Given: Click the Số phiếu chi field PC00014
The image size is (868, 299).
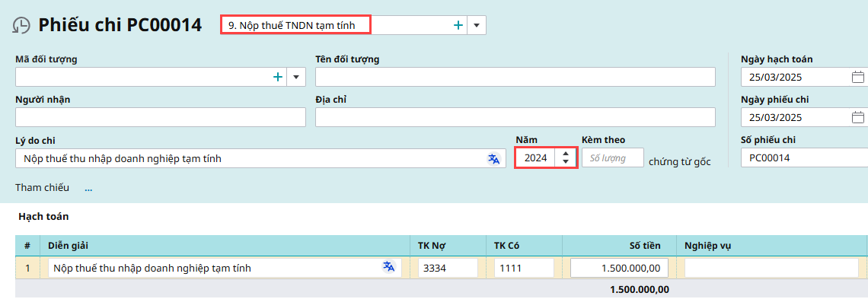Looking at the screenshot, I should click(x=804, y=158).
